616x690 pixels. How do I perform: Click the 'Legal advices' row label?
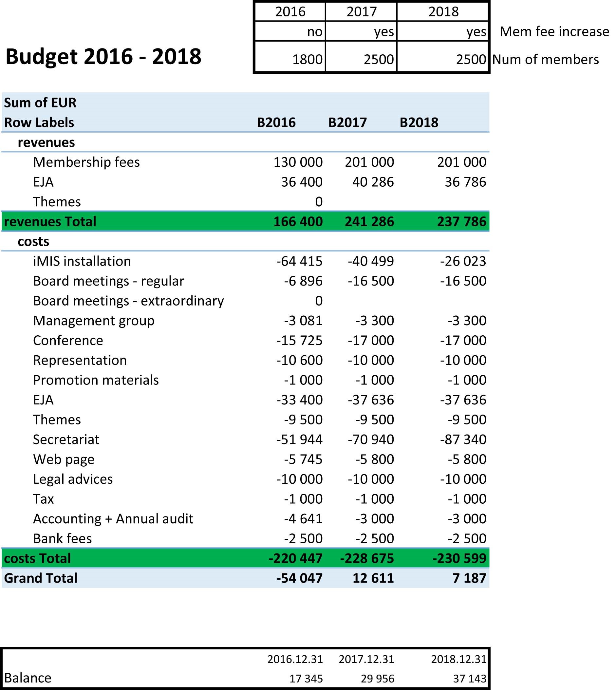pos(73,479)
